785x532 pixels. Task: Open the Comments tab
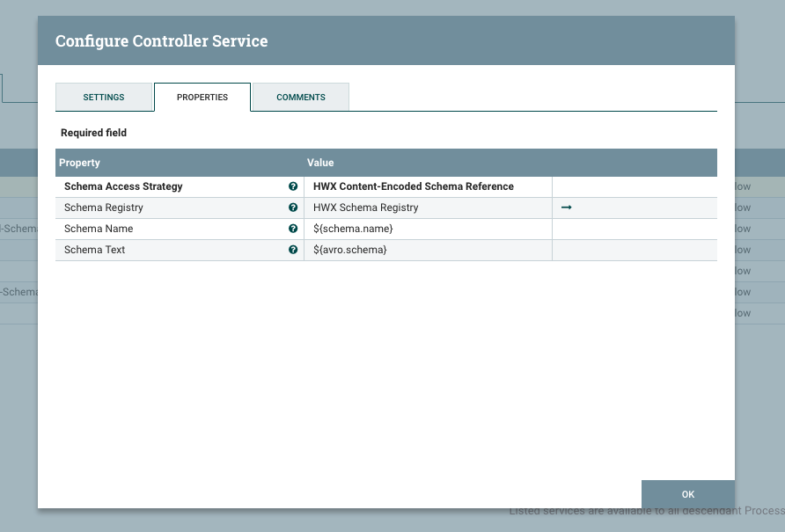click(x=301, y=97)
